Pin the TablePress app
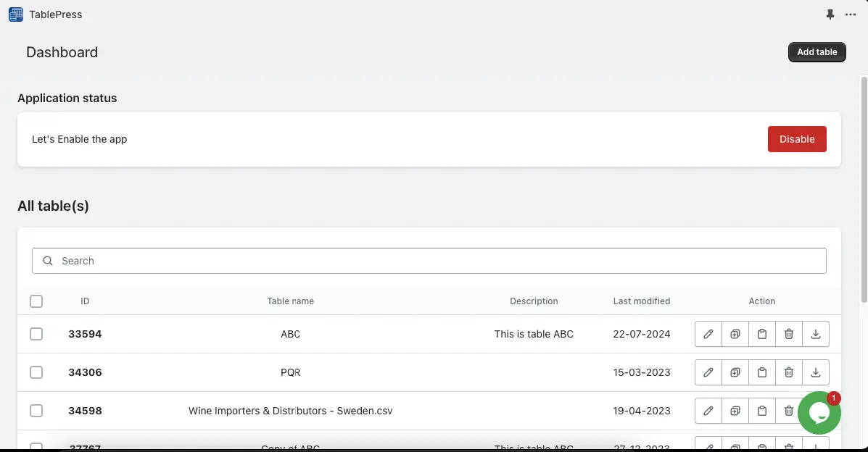Screen dimensions: 868x452 (830, 14)
